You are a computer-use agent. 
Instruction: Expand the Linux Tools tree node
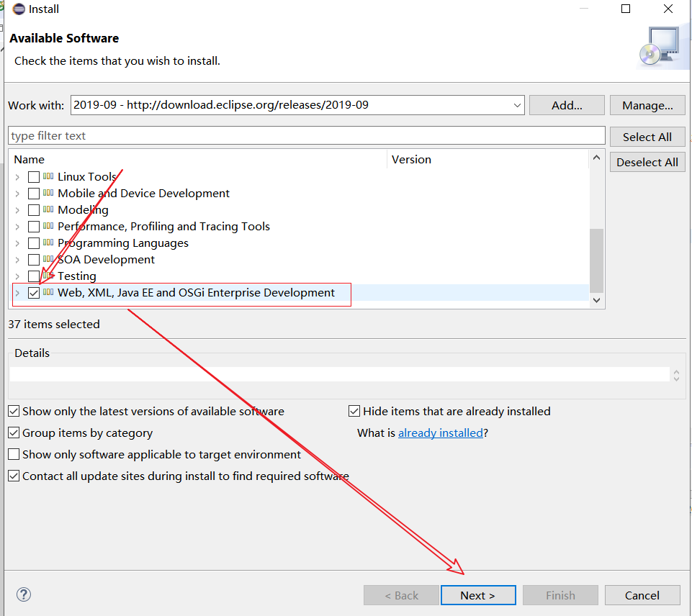[17, 177]
